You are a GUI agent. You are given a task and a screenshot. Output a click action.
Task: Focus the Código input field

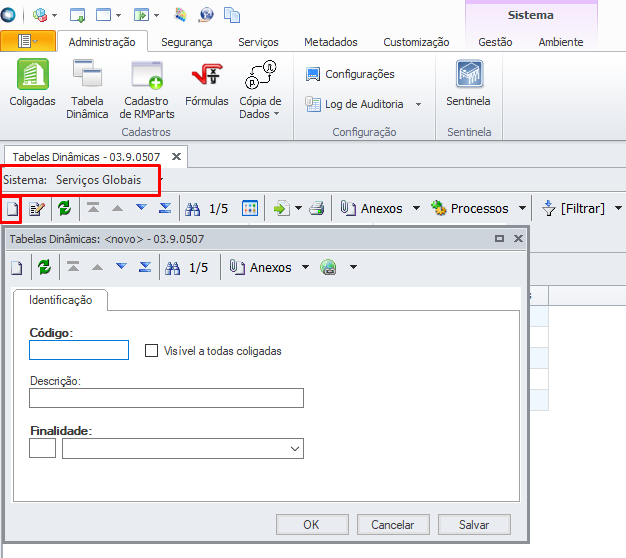pyautogui.click(x=79, y=350)
